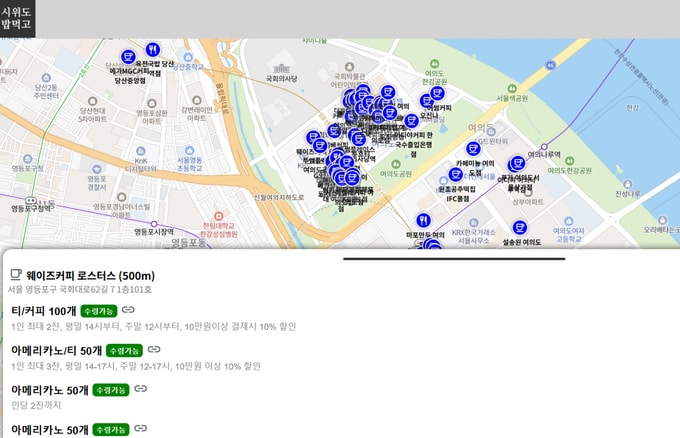Image resolution: width=680 pixels, height=438 pixels.
Task: Click the 영등포구청 map icon
Action: [28, 159]
